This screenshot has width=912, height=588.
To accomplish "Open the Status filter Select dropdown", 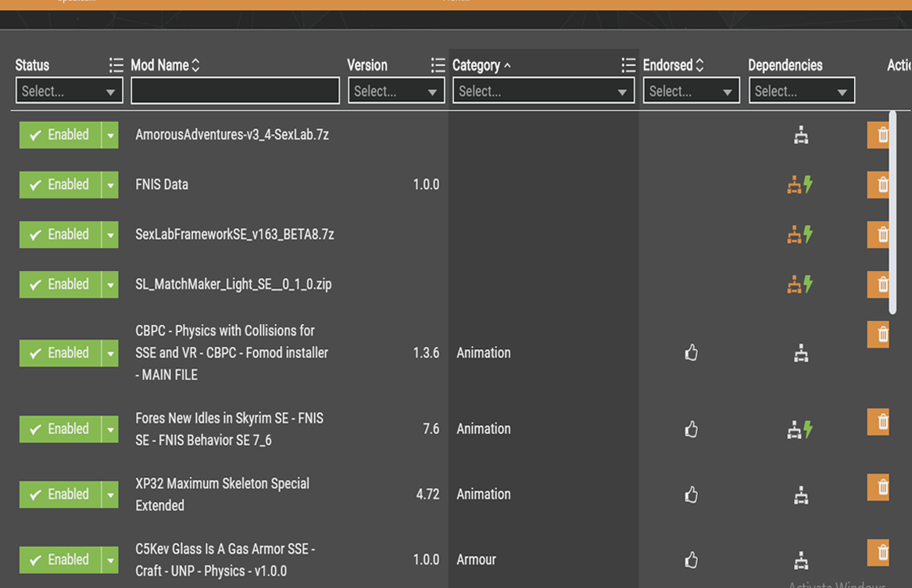I will tap(69, 91).
